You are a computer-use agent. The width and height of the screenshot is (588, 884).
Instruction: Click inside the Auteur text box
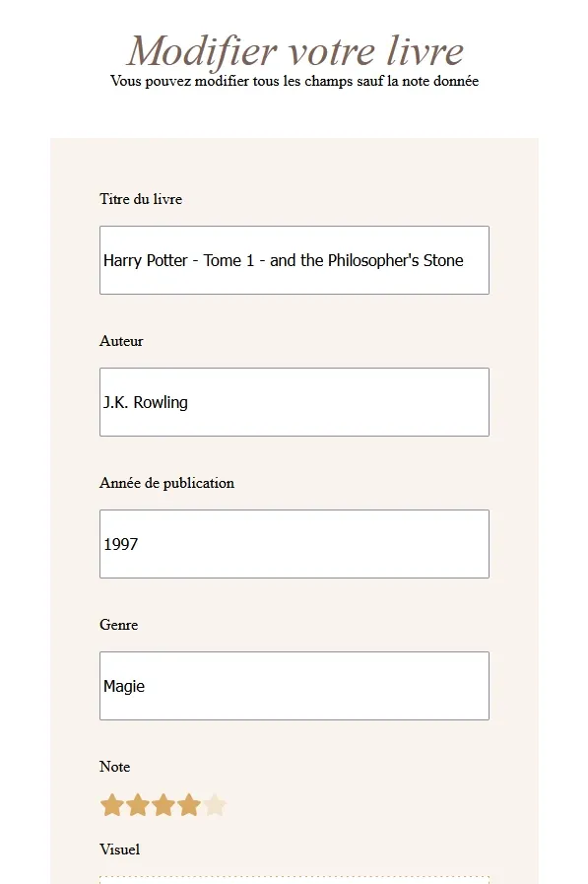pos(294,402)
